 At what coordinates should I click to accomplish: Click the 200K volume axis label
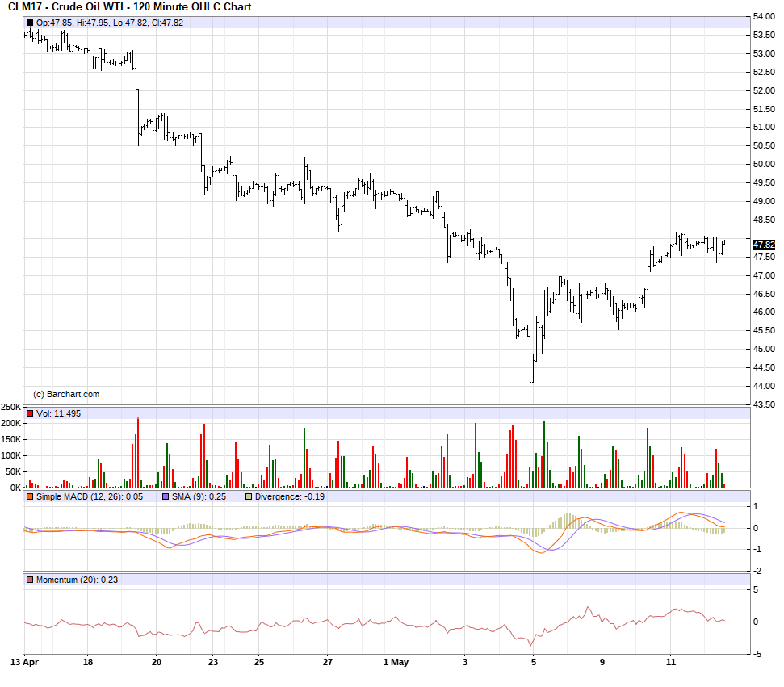[11, 423]
